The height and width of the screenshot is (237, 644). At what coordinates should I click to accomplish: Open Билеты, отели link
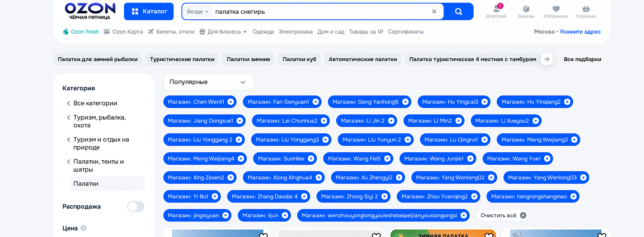[171, 31]
